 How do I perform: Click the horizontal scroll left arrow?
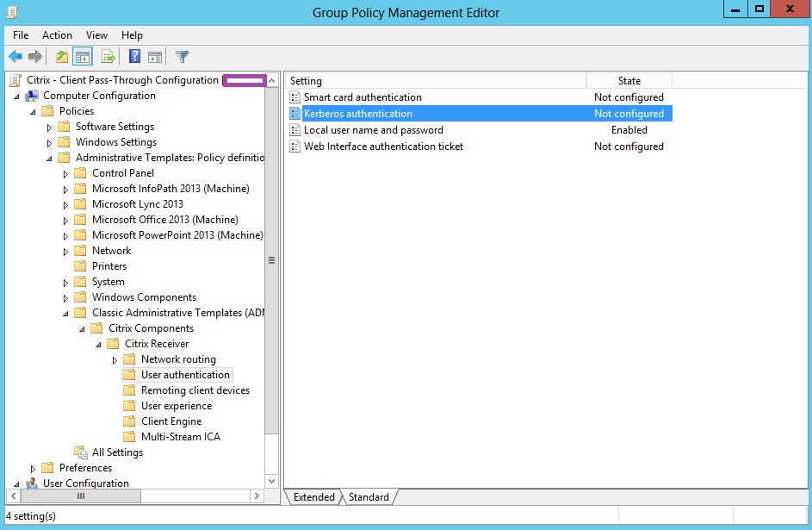pos(14,496)
